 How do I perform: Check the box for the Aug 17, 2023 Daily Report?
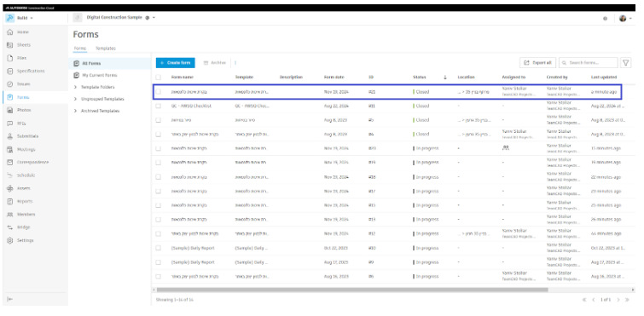coord(159,262)
